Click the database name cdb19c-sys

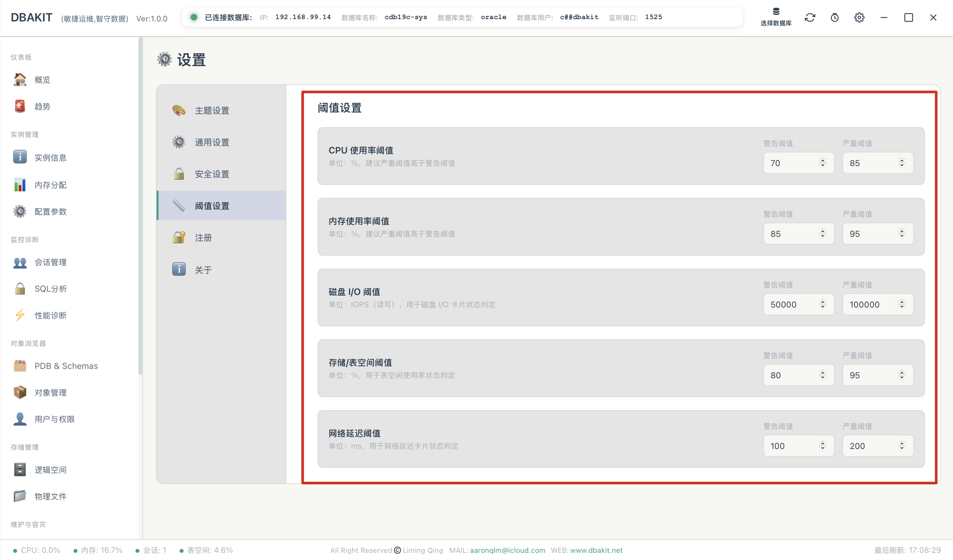(406, 17)
